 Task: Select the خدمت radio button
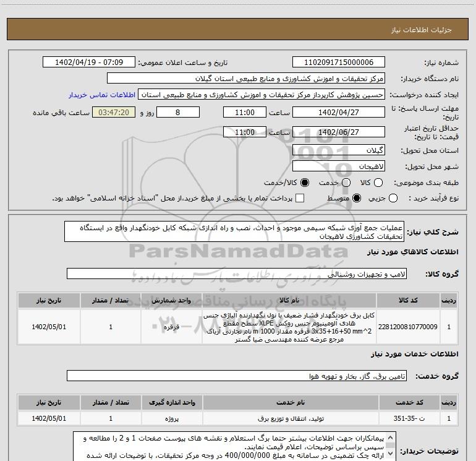point(346,183)
